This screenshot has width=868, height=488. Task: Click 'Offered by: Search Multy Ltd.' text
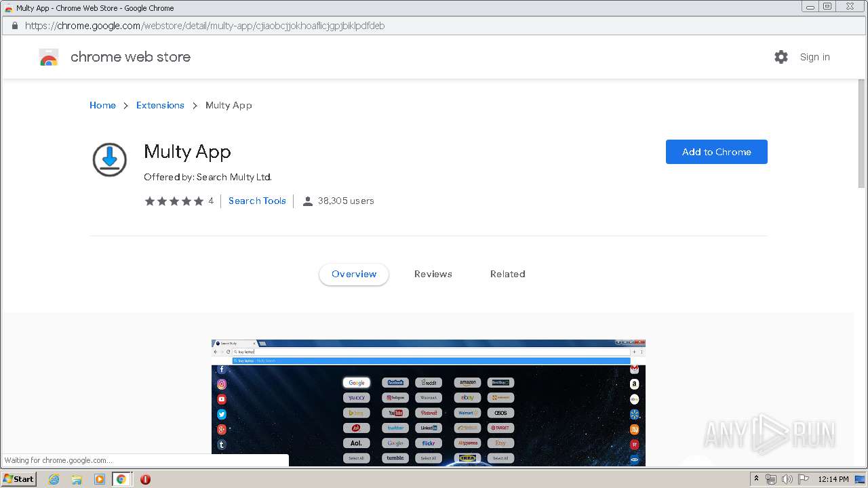coord(208,177)
